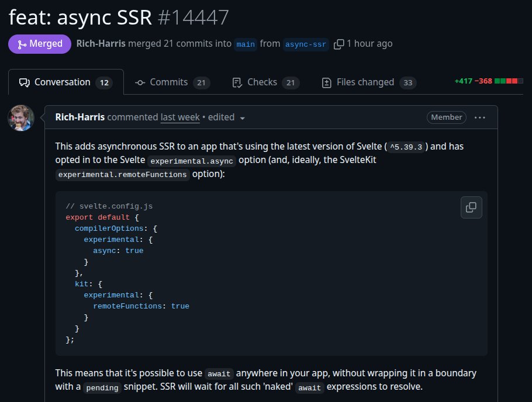The width and height of the screenshot is (532, 402).
Task: Click the experimental.remoteFunctions inline code
Action: click(123, 175)
